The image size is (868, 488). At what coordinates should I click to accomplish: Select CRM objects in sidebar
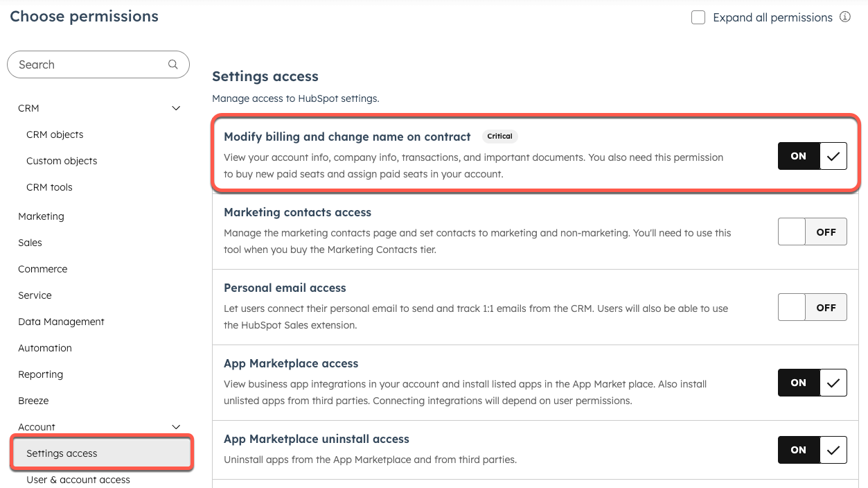pyautogui.click(x=55, y=134)
